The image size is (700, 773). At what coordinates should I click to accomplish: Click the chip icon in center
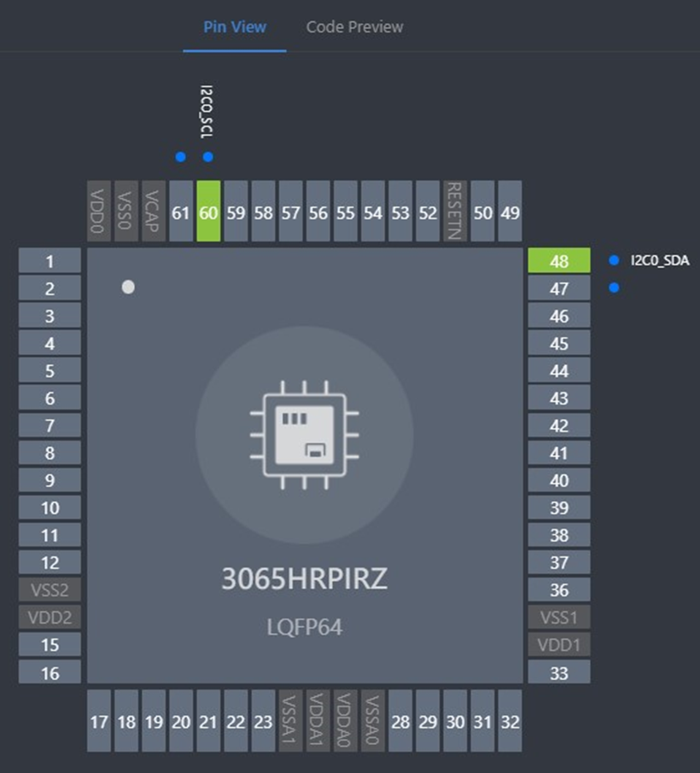305,433
